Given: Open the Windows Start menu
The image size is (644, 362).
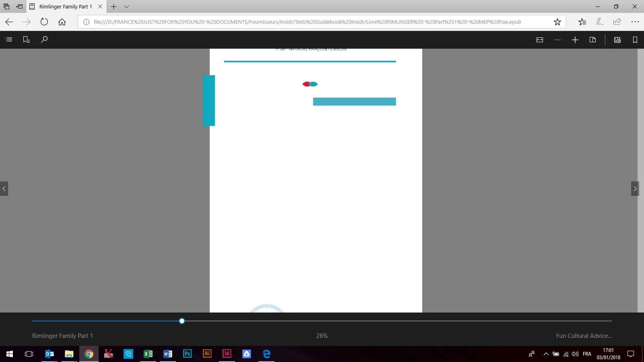Looking at the screenshot, I should tap(10, 354).
